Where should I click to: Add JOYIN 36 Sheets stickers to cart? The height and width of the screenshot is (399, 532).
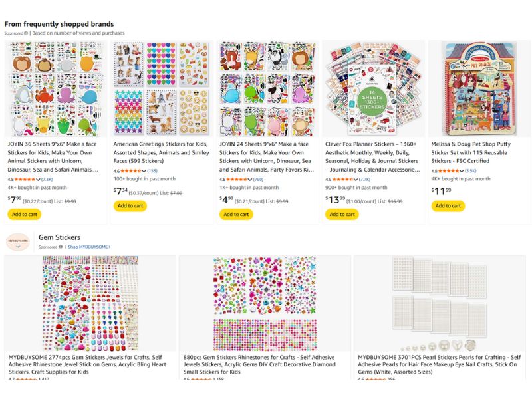(25, 214)
